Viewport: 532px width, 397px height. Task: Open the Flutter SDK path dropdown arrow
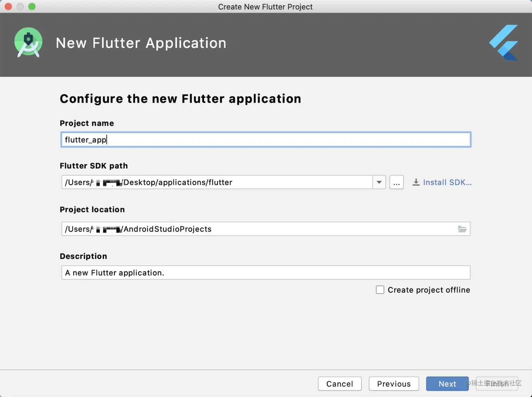(x=379, y=182)
